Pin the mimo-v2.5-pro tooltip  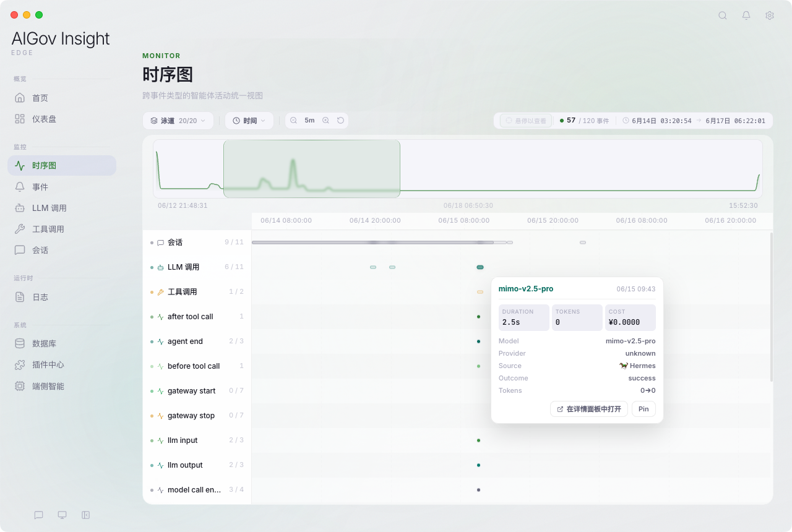pyautogui.click(x=643, y=409)
